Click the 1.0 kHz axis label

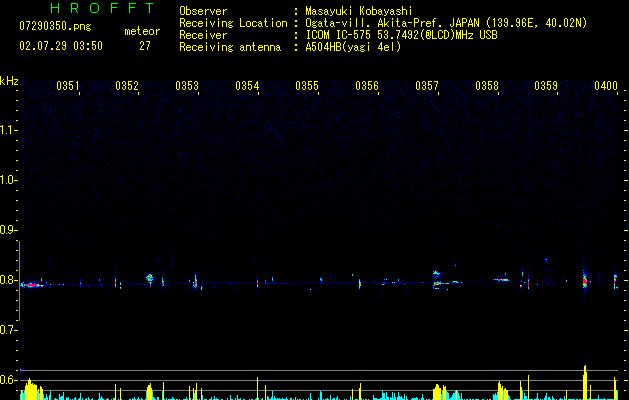point(8,180)
